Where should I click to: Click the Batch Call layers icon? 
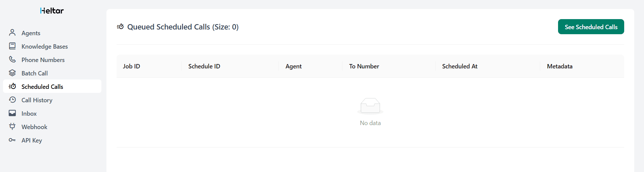(12, 73)
